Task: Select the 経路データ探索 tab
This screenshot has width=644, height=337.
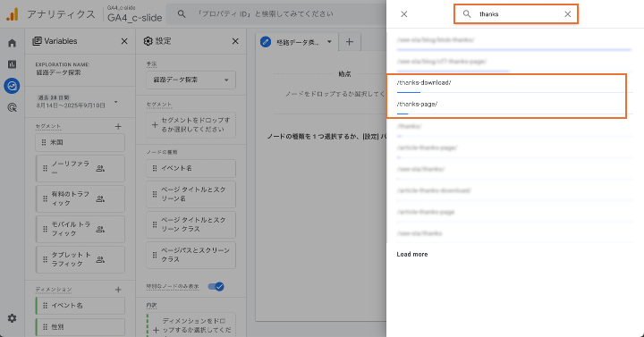Action: 297,42
